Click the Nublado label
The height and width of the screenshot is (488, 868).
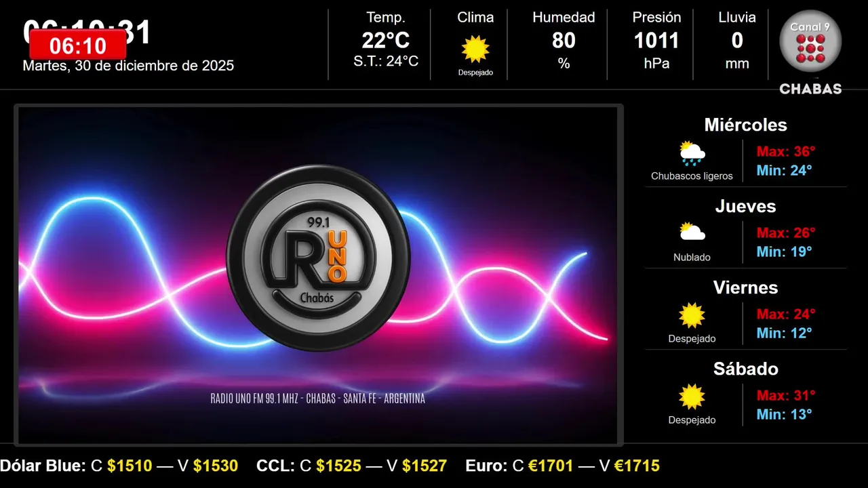tap(692, 258)
